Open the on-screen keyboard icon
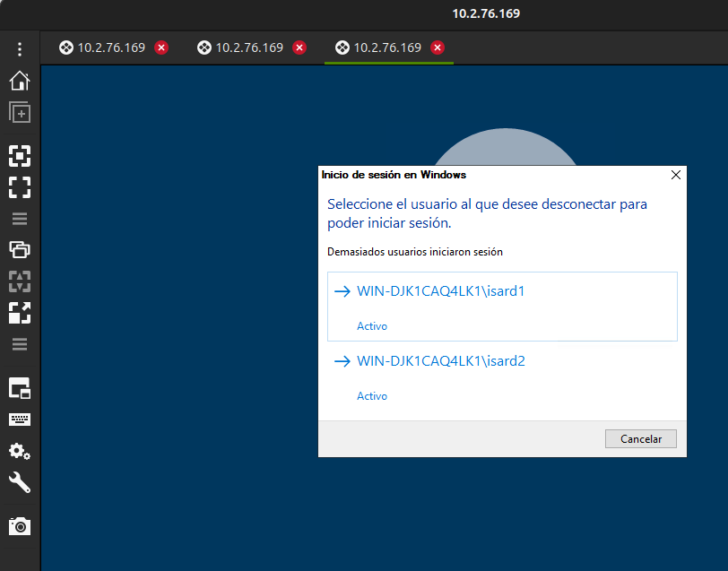 20,420
